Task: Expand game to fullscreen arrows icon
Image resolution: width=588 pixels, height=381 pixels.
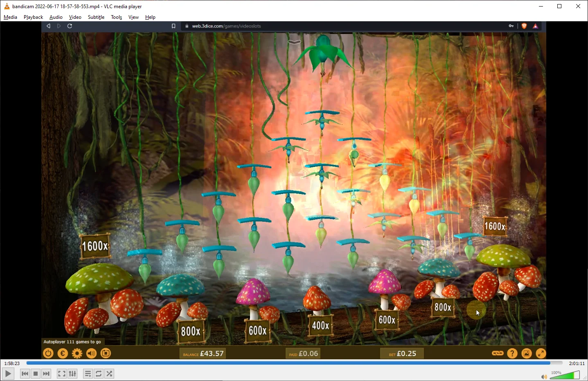Action: 541,353
